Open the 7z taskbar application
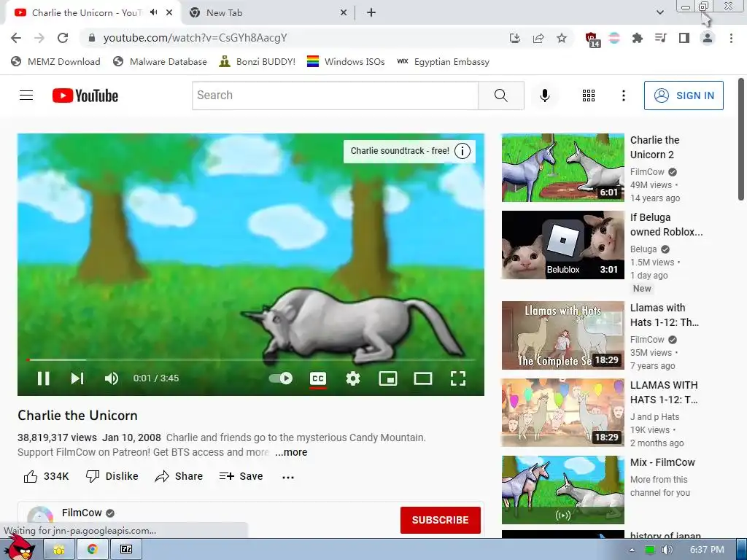The height and width of the screenshot is (560, 747). (126, 550)
